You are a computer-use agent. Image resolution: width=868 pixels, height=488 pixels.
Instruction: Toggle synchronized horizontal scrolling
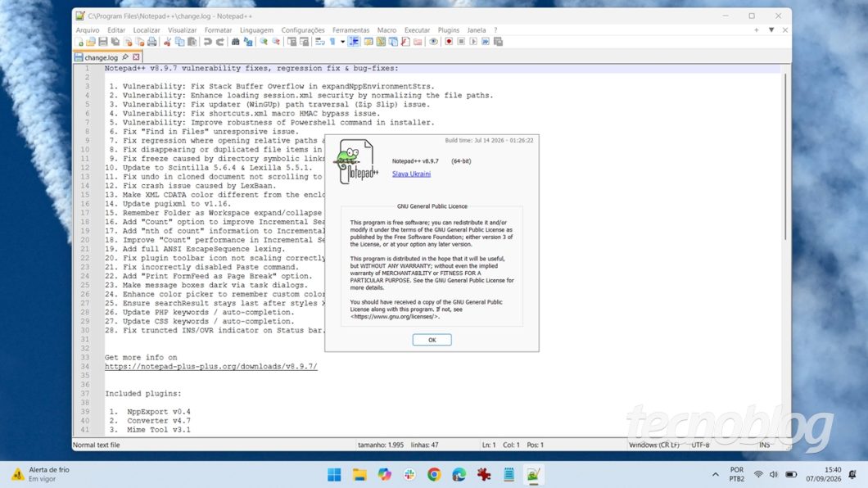[305, 42]
